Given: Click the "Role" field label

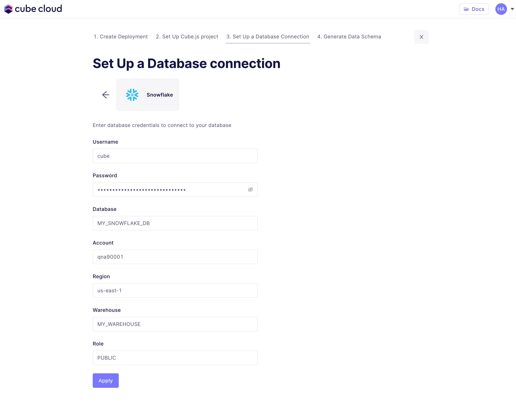Looking at the screenshot, I should [98, 344].
